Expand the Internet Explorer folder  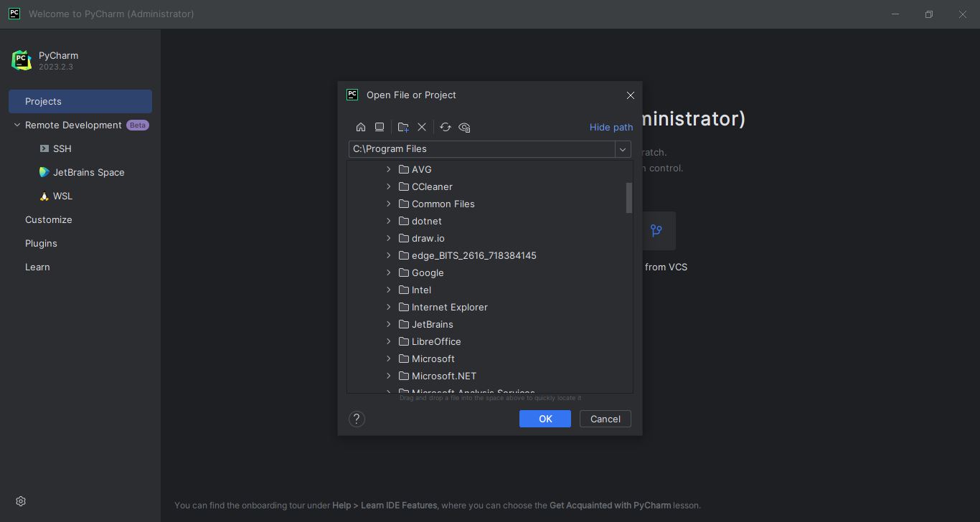click(389, 307)
